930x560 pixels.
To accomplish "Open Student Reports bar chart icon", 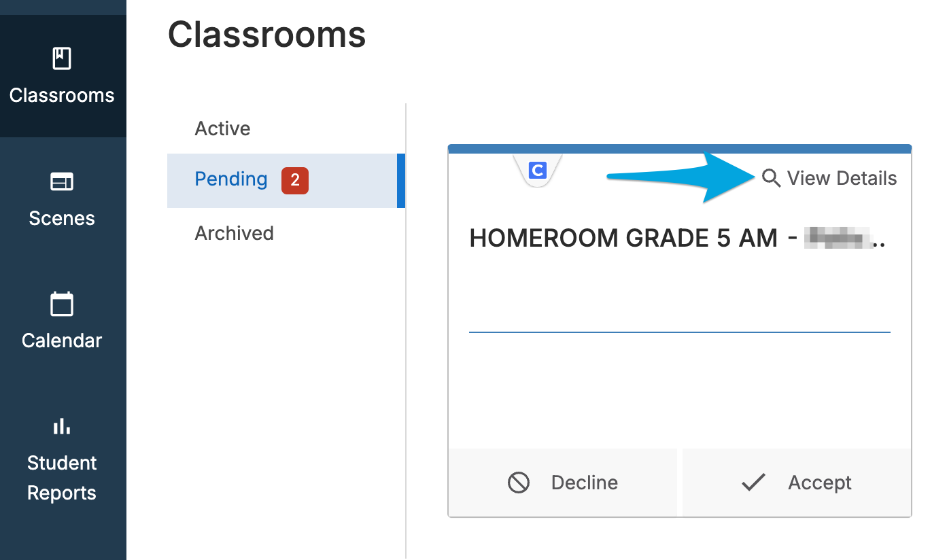I will [x=62, y=426].
